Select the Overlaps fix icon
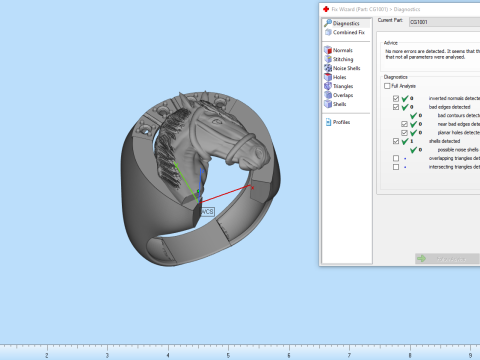Viewport: 480px width, 360px height. tap(328, 95)
